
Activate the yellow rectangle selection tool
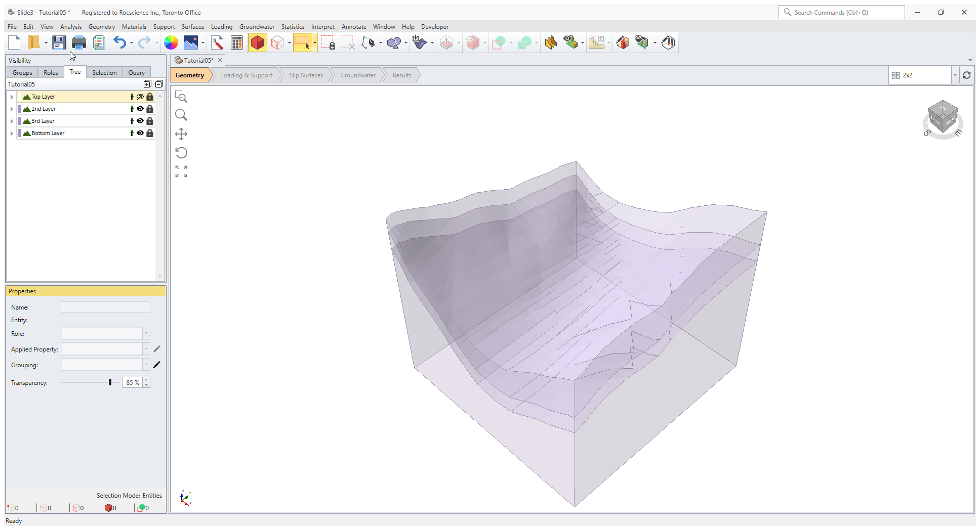tap(302, 43)
